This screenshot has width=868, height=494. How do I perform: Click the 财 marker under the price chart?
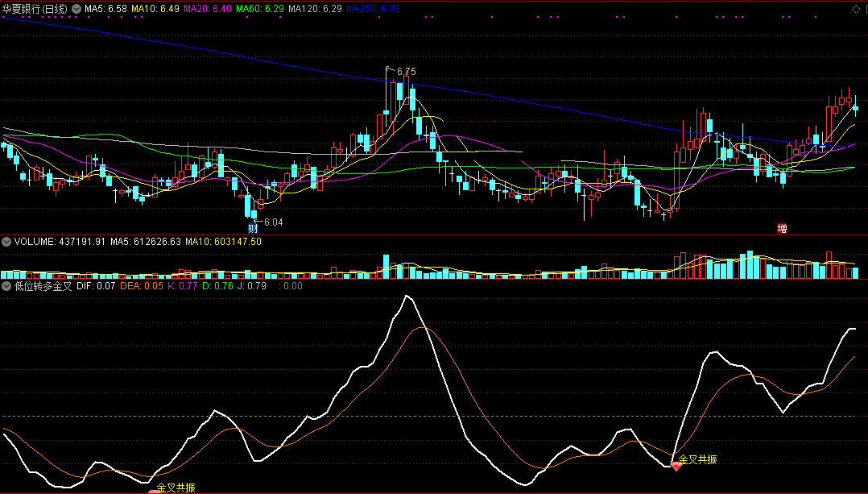(253, 228)
